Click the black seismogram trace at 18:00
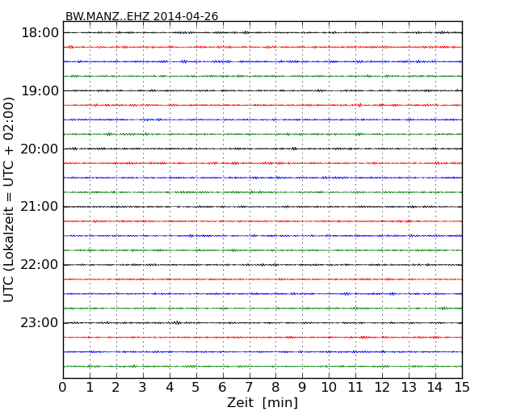The height and width of the screenshot is (420, 525). tap(262, 33)
